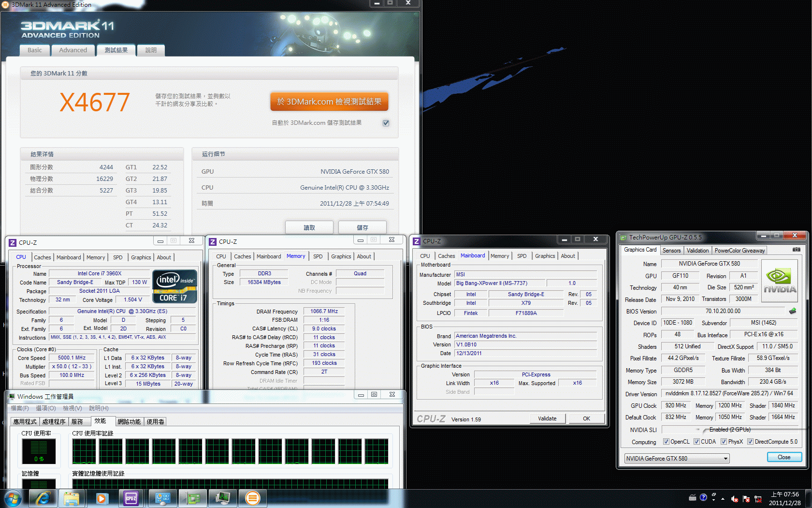
Task: Click the blue help question-mark tray icon
Action: 703,497
